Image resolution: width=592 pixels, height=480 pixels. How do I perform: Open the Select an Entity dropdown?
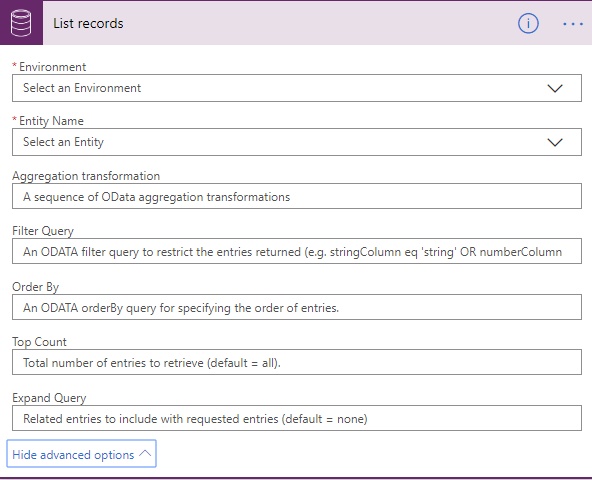[297, 142]
